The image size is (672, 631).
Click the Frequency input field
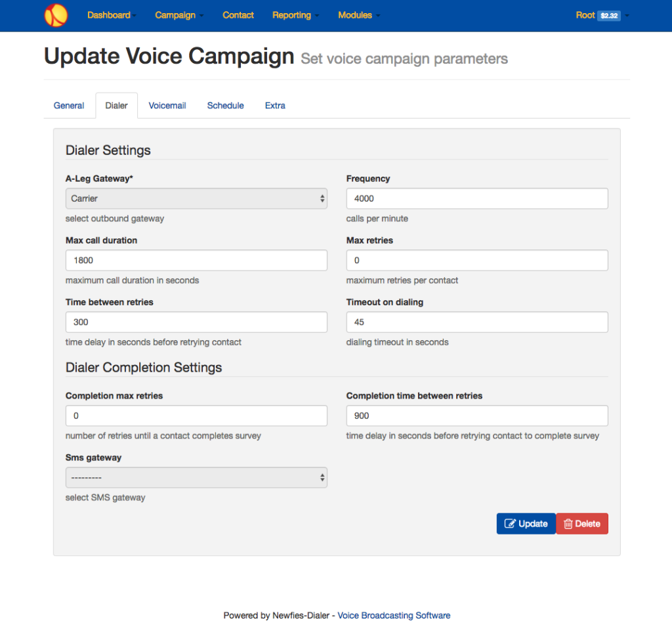pos(476,198)
